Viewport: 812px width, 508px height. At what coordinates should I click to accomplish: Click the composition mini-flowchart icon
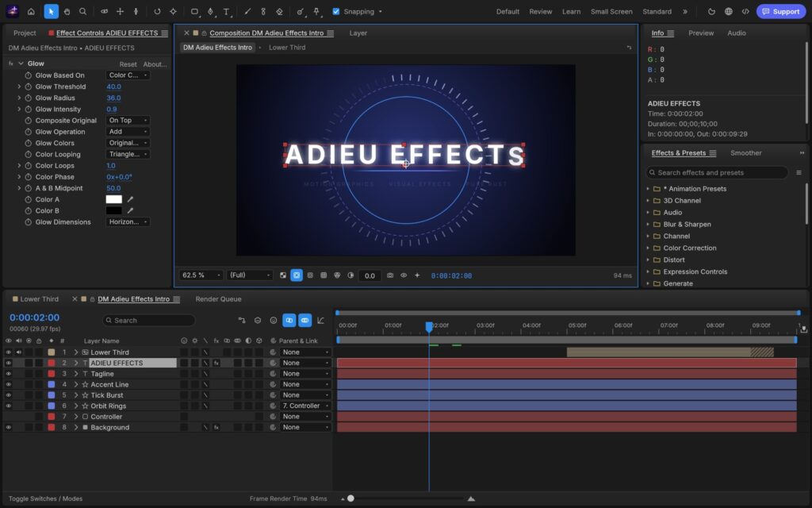click(242, 321)
